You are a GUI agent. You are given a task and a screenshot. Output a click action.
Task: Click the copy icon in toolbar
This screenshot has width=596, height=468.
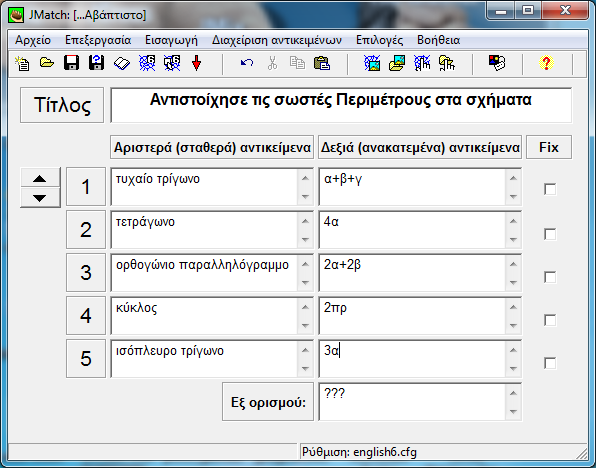coord(297,63)
